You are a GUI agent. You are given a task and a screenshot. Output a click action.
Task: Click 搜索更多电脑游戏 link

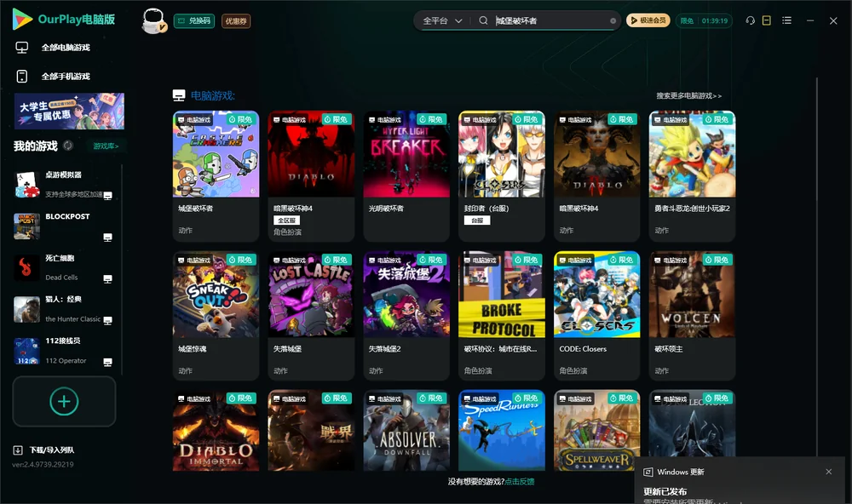pos(688,95)
